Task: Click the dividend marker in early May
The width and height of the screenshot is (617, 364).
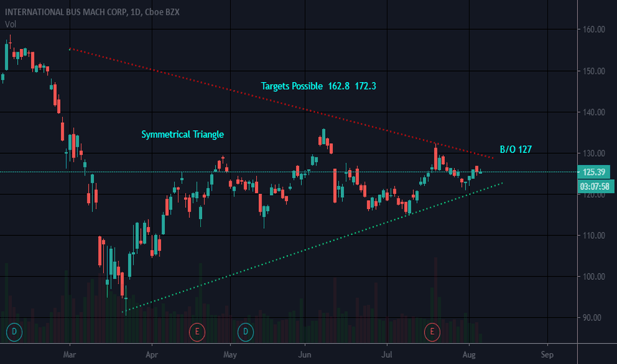Action: [x=246, y=332]
